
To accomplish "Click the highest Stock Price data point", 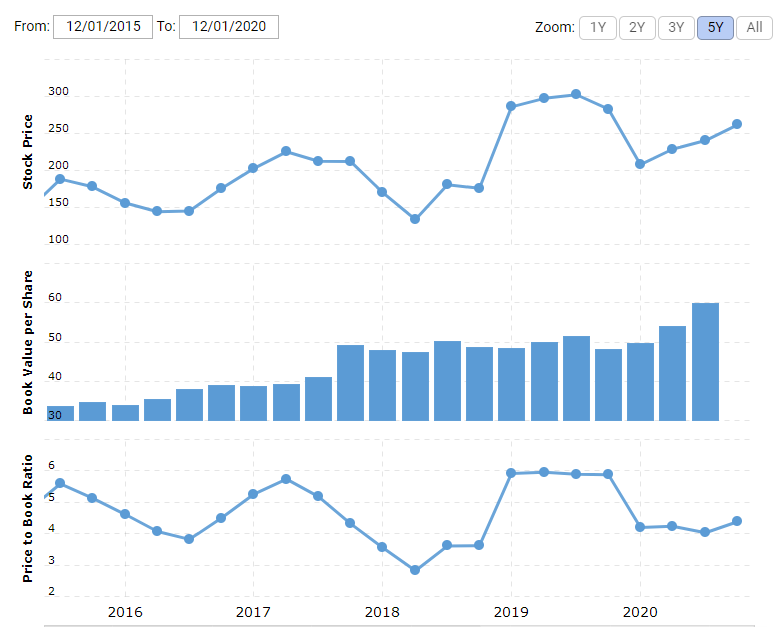I will [x=576, y=95].
